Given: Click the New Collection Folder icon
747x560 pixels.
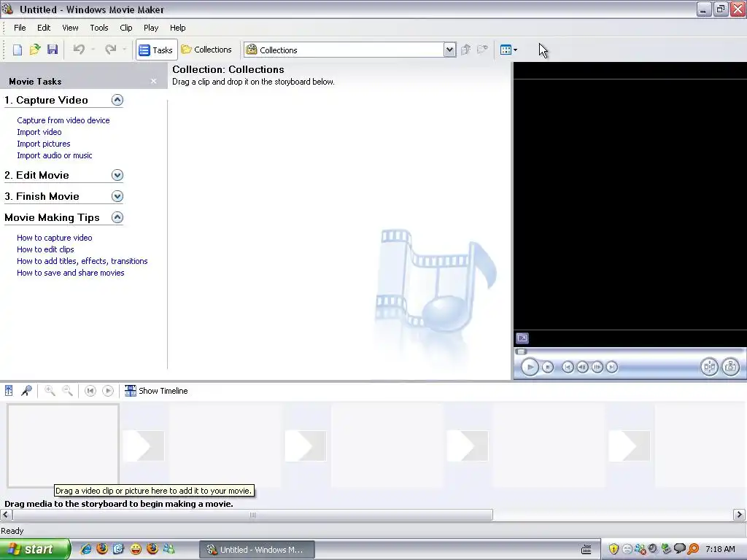Looking at the screenshot, I should 483,50.
